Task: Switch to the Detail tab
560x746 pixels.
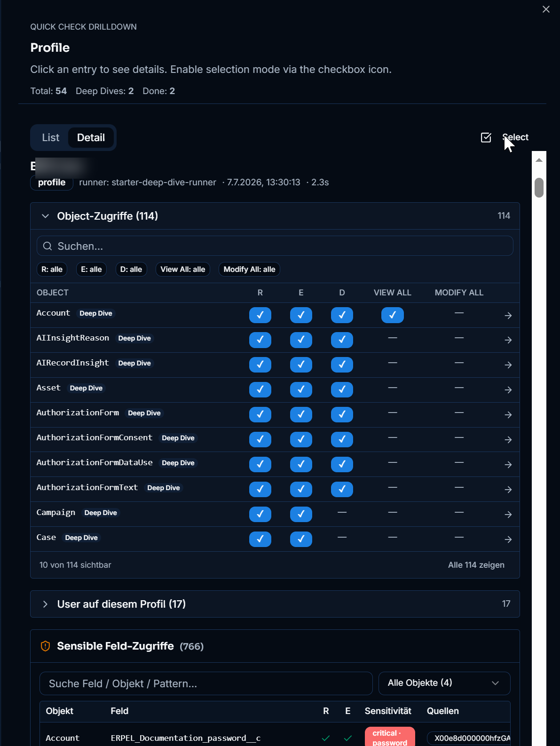Action: [91, 137]
